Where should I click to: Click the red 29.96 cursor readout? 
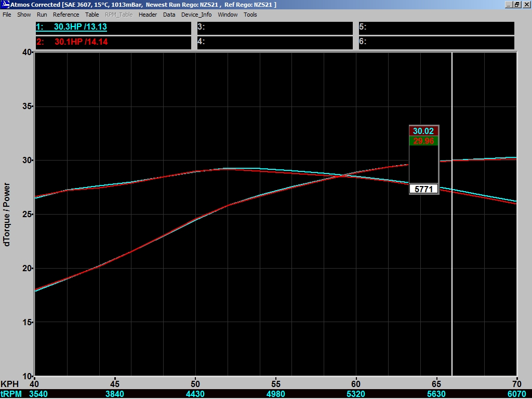point(423,141)
